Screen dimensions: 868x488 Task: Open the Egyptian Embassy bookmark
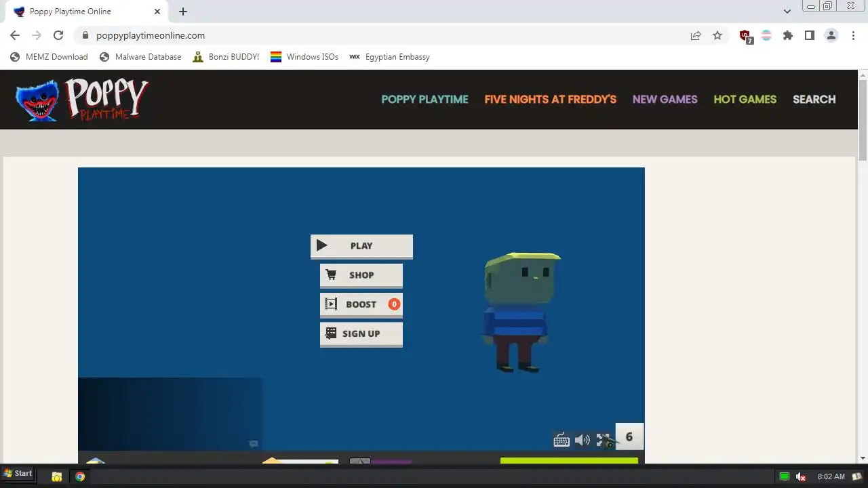point(389,57)
